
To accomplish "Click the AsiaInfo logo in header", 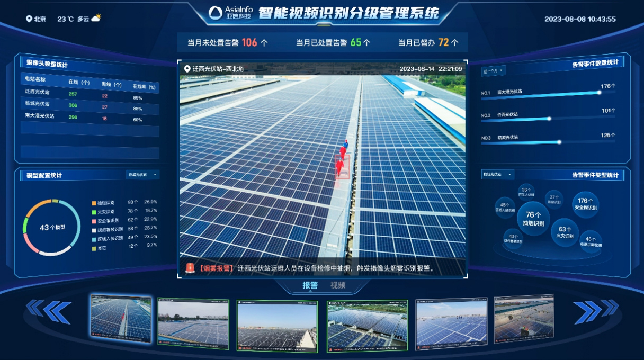I will [x=230, y=13].
